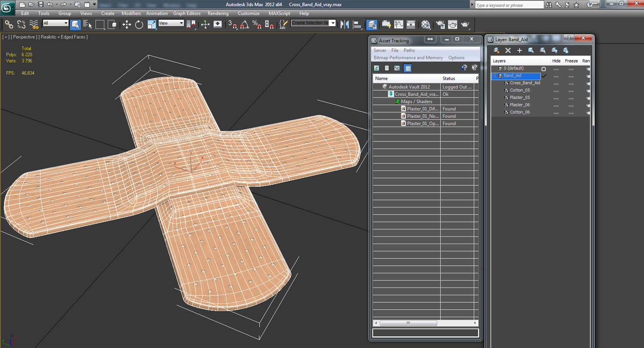The width and height of the screenshot is (644, 348).
Task: Click the Select and Manipulate icon
Action: (205, 25)
